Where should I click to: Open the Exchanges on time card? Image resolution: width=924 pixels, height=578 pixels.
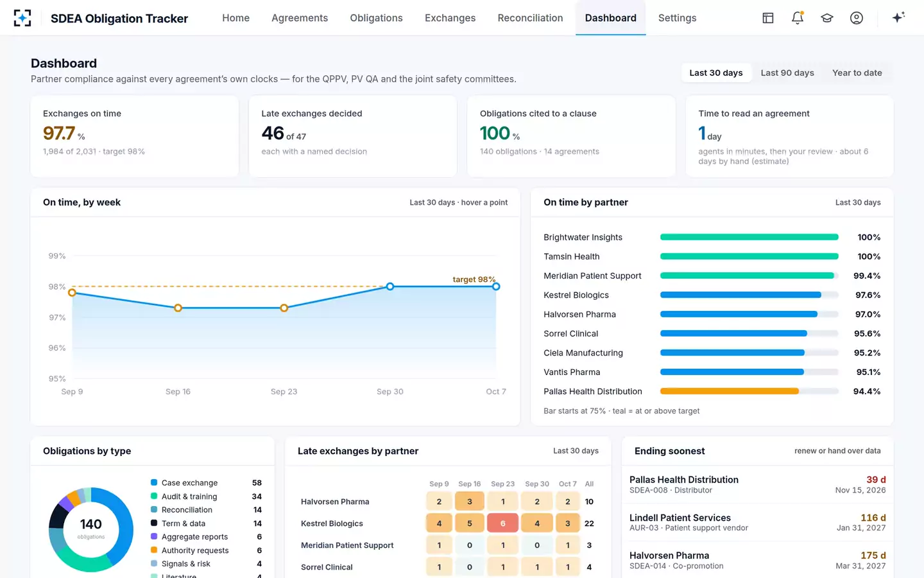(135, 136)
